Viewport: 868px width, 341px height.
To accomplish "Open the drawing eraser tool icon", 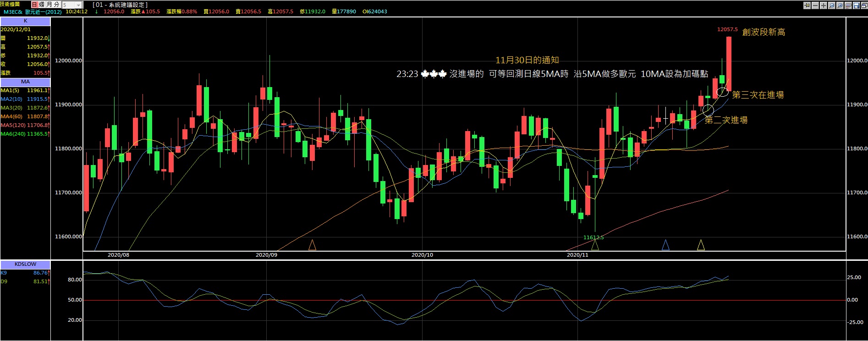I will tap(848, 5).
